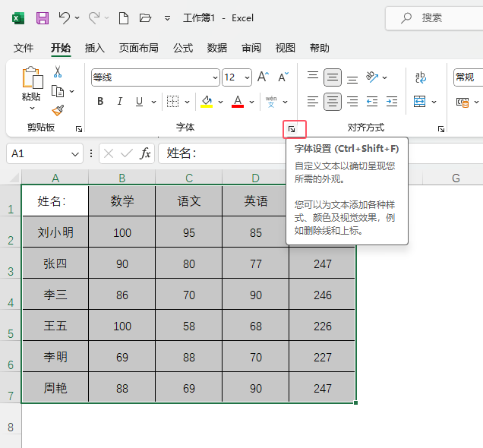Click the Insert Function fx icon
Screen dimensions: 483x448
[145, 153]
